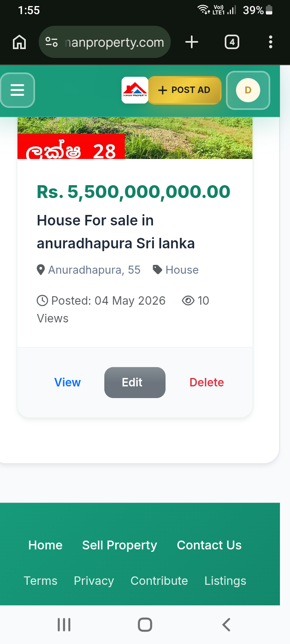Tap the Android back arrow
This screenshot has height=644, width=290.
click(x=226, y=625)
